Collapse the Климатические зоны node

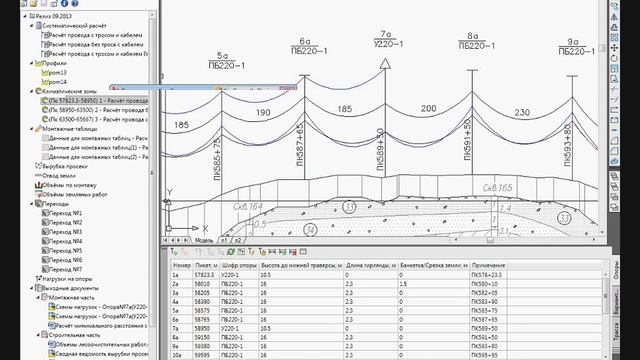click(x=32, y=91)
